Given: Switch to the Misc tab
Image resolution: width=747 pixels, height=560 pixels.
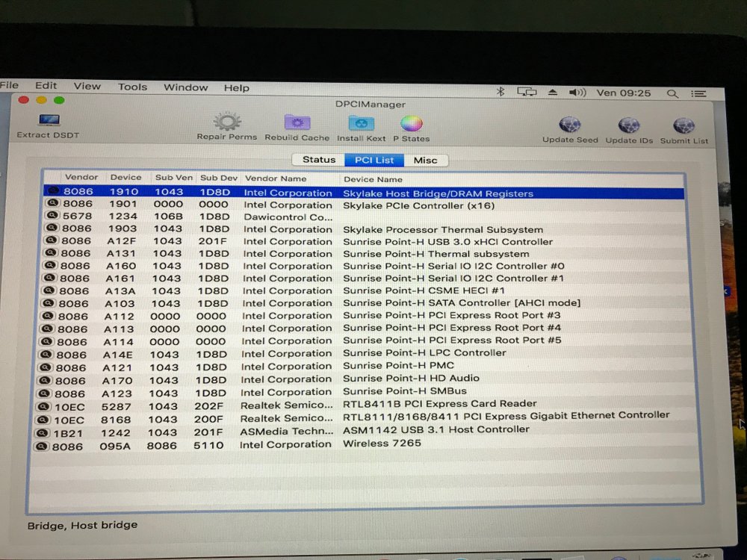Looking at the screenshot, I should pyautogui.click(x=426, y=161).
